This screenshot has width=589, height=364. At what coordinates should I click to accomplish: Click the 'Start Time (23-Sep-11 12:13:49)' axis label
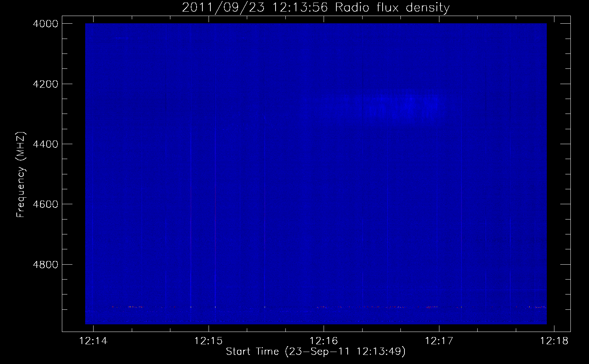pyautogui.click(x=316, y=351)
